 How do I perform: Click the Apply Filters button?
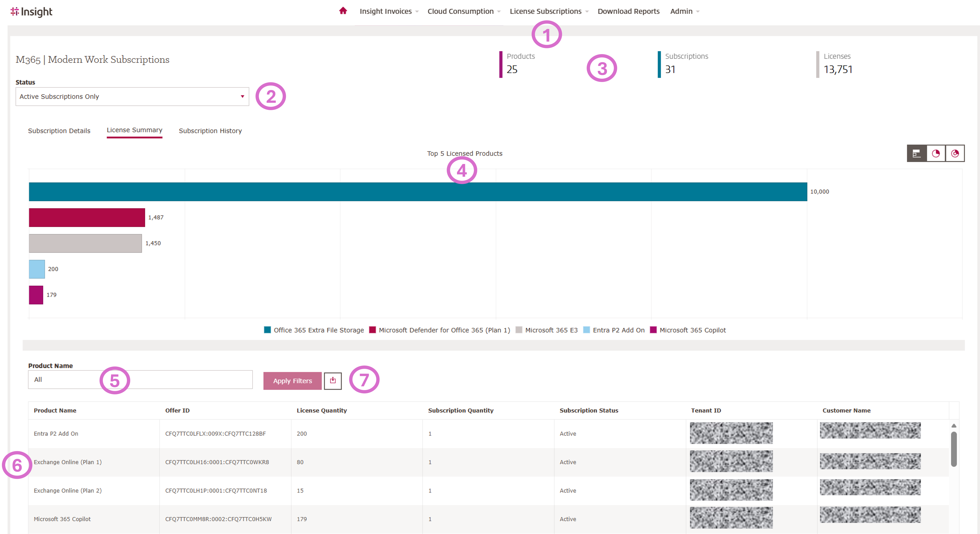coord(293,381)
